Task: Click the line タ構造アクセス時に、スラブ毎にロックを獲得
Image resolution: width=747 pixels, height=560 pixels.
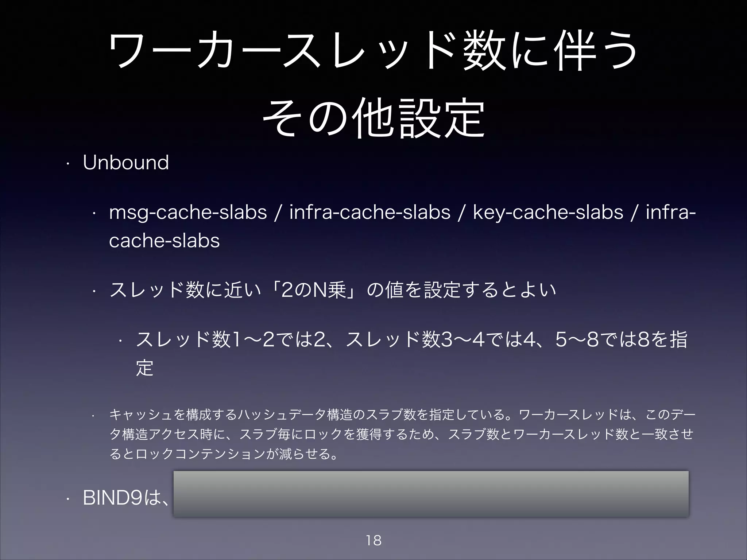Action: [401, 434]
